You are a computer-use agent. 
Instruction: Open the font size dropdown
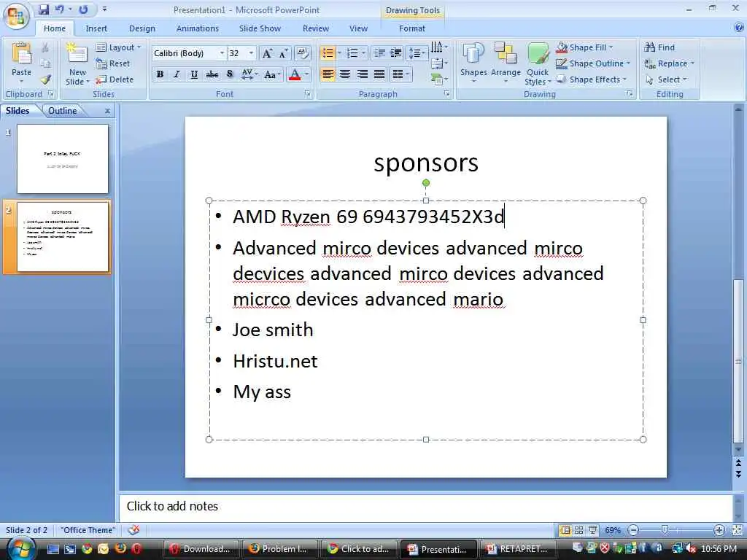click(251, 53)
